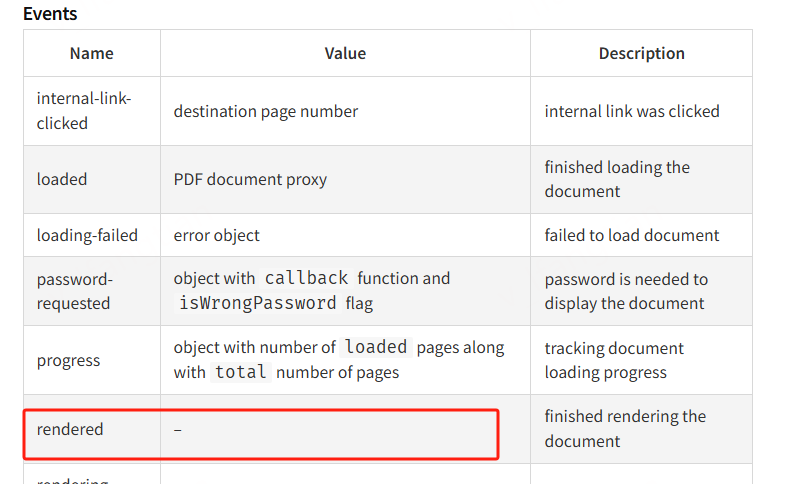
Task: Click the 'total' inline code text
Action: (241, 372)
